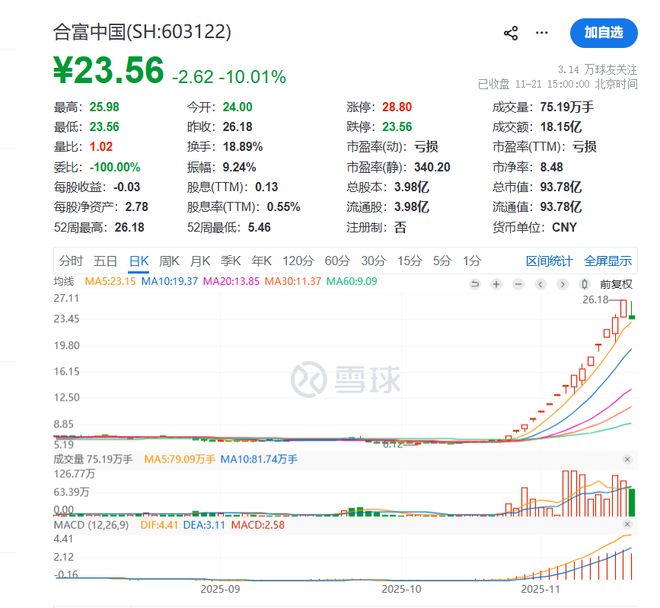Open 区间统计 range statistics
The width and height of the screenshot is (660, 608).
click(550, 261)
